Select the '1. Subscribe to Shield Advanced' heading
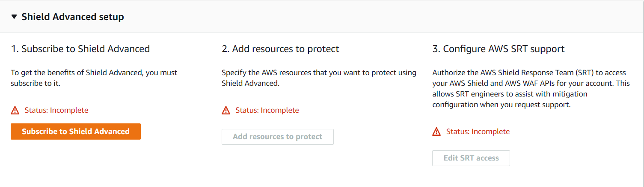 [80, 49]
